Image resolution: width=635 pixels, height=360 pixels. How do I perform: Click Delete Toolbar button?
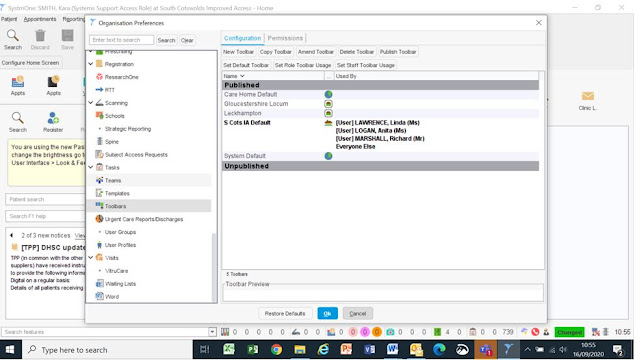(x=357, y=52)
